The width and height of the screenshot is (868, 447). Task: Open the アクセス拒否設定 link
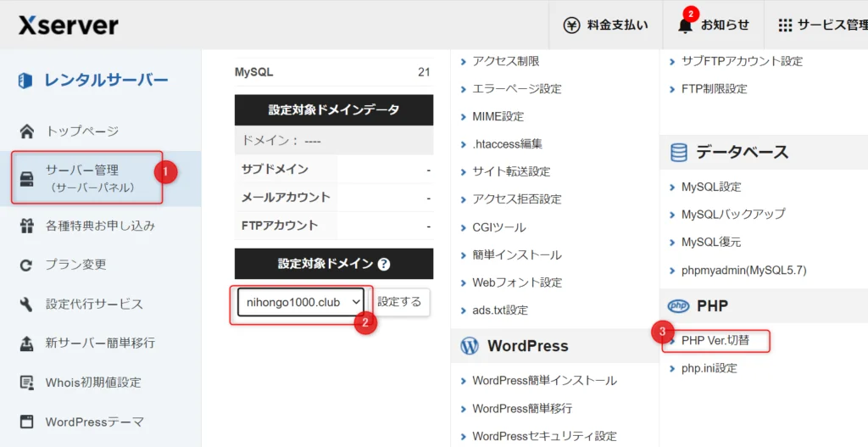pos(516,199)
